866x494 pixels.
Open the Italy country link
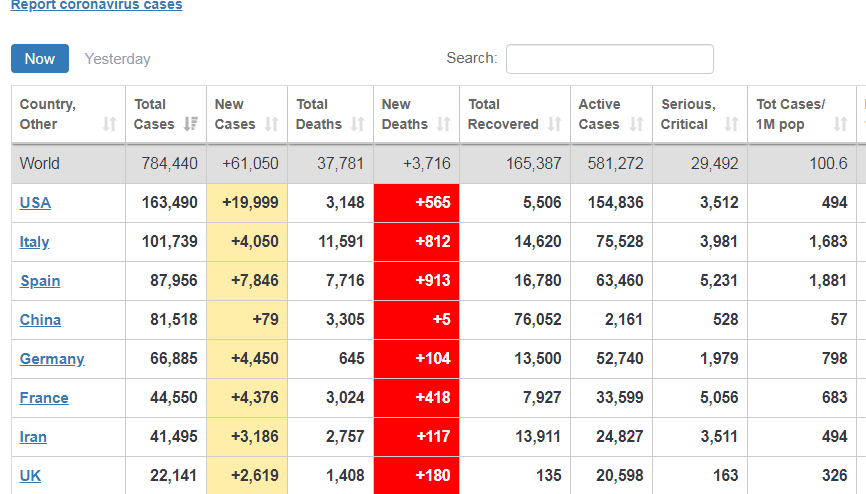click(x=34, y=242)
